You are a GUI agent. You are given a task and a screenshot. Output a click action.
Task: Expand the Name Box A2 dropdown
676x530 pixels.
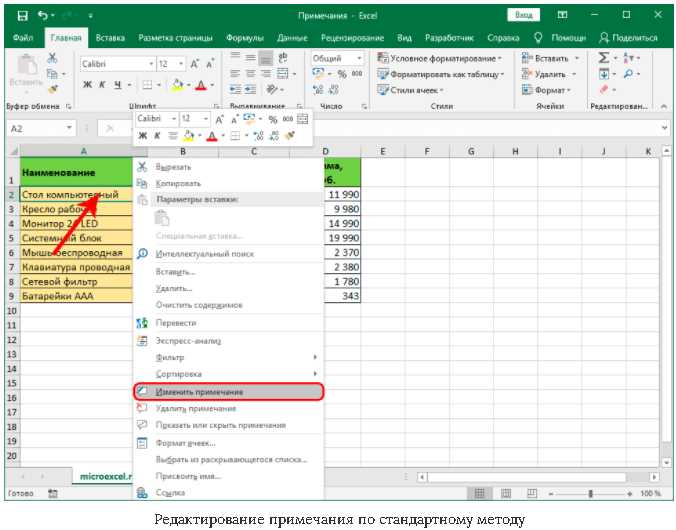point(69,128)
